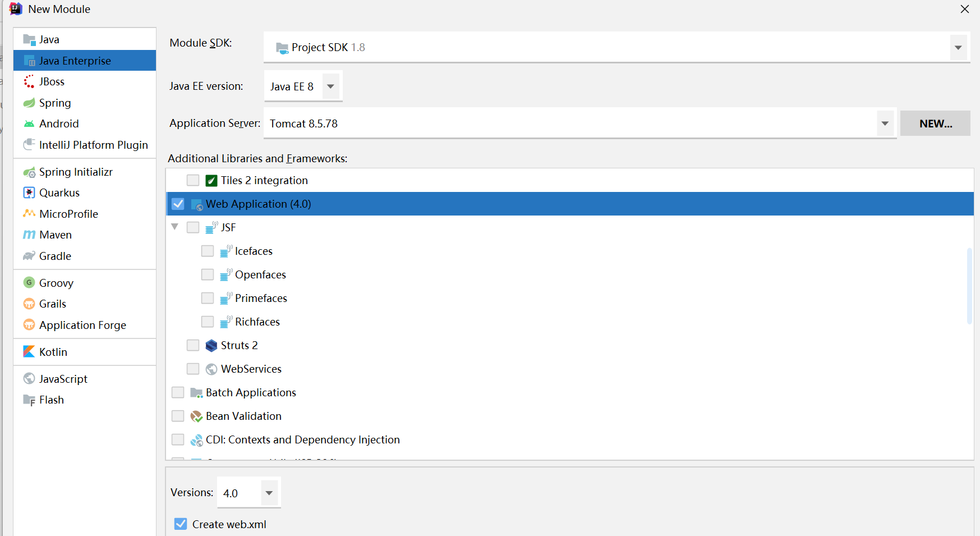Click the Spring Initializr icon
The height and width of the screenshot is (536, 980).
[x=29, y=172]
